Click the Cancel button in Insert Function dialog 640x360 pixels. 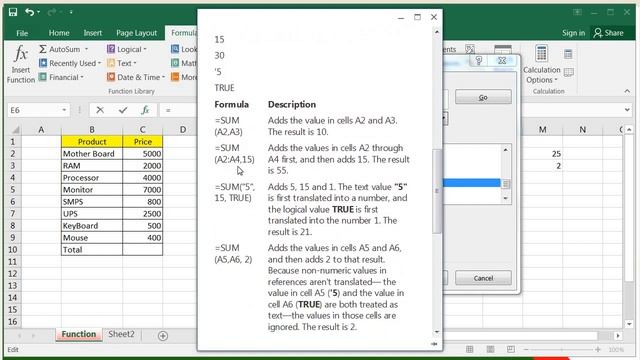click(483, 278)
